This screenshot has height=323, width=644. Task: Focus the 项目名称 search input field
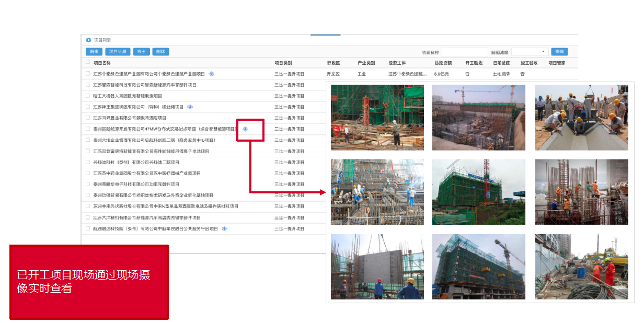[464, 52]
